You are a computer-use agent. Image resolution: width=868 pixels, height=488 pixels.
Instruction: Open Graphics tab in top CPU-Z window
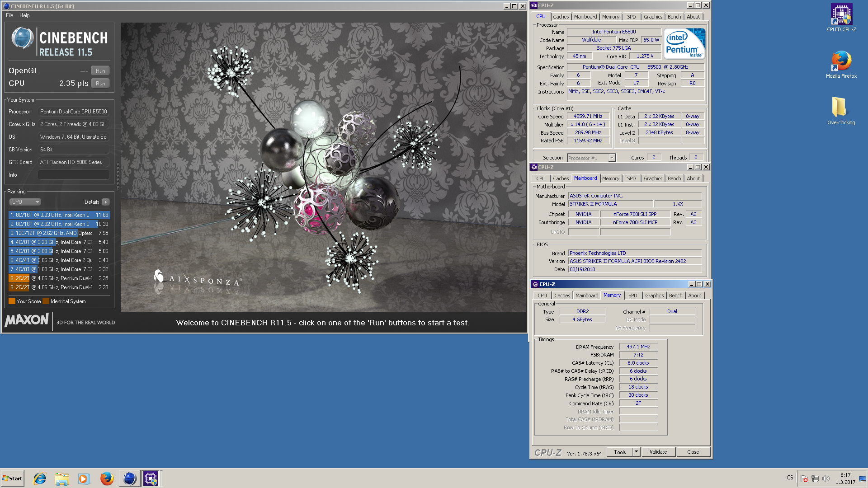(653, 17)
